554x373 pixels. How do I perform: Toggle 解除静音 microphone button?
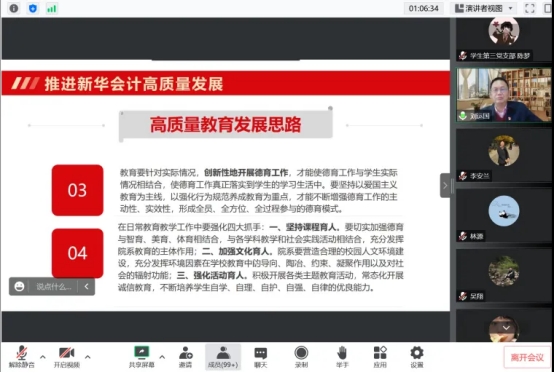22,357
